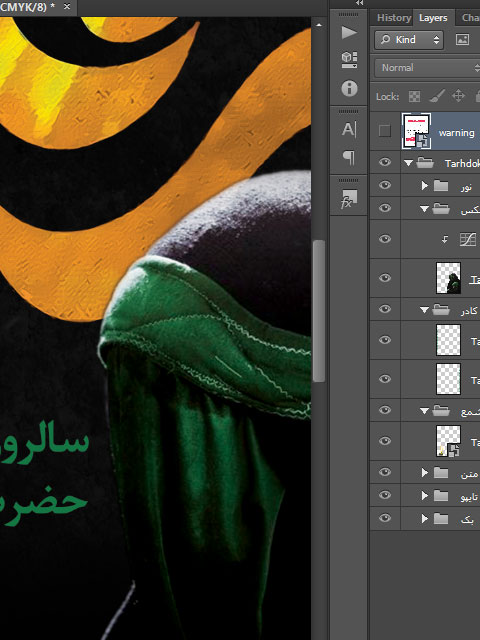This screenshot has width=480, height=640.
Task: Hide the Tarhdok group
Action: 384,162
